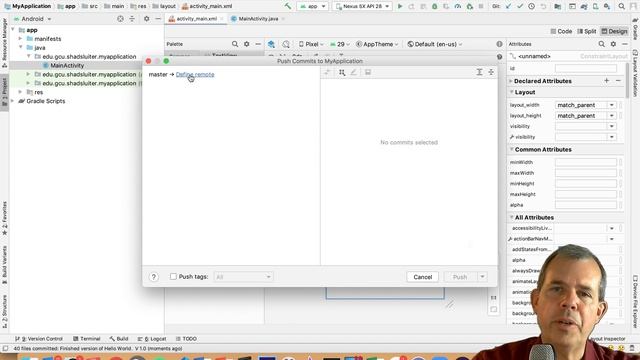Click the group-by icon in push dialog

(x=342, y=72)
